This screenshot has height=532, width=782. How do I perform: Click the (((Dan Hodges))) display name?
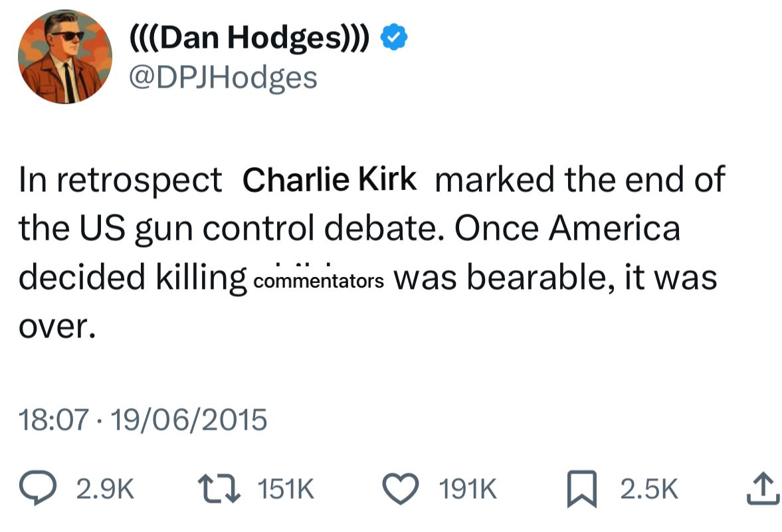[x=248, y=41]
